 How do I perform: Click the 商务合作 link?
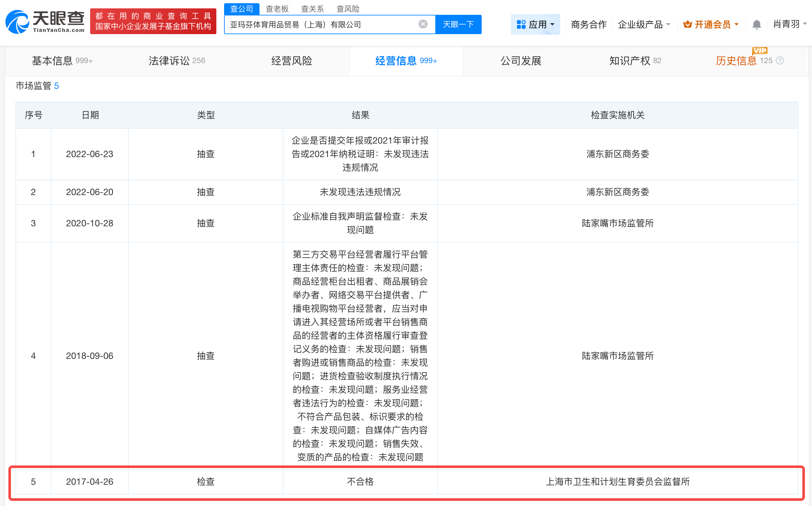point(589,24)
